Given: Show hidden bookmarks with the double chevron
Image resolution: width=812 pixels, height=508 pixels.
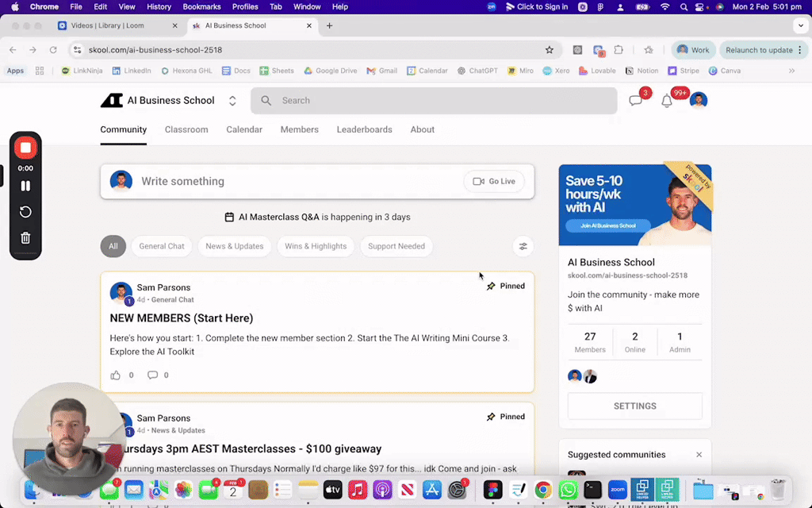Looking at the screenshot, I should coord(791,71).
